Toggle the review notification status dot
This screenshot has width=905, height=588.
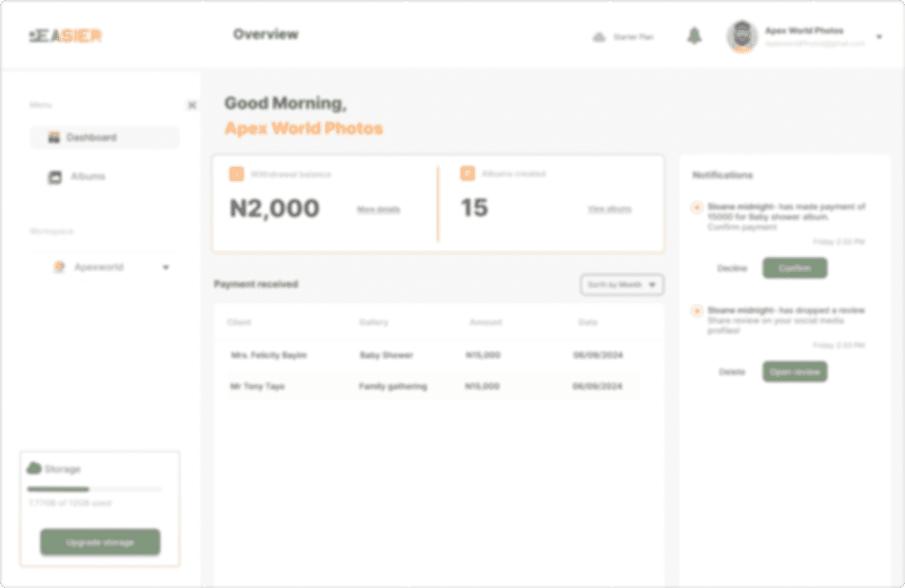point(696,310)
